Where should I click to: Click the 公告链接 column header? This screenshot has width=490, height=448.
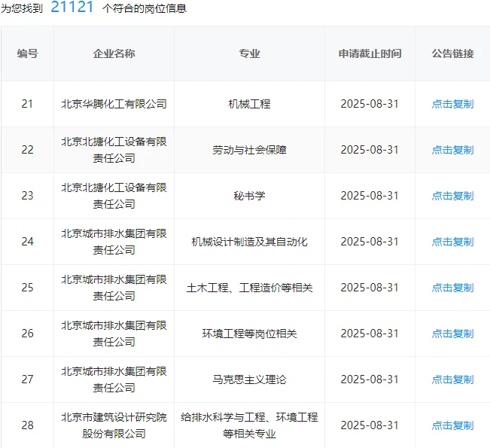click(x=452, y=53)
